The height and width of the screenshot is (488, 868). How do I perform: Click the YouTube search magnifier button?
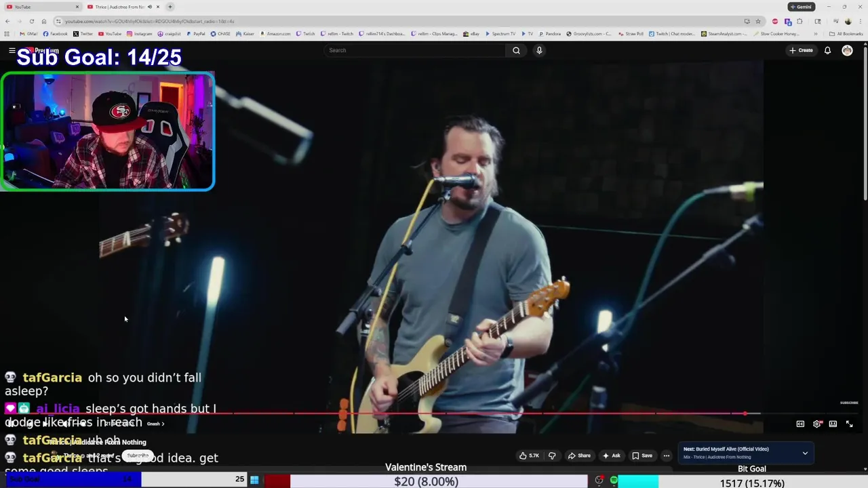point(516,50)
